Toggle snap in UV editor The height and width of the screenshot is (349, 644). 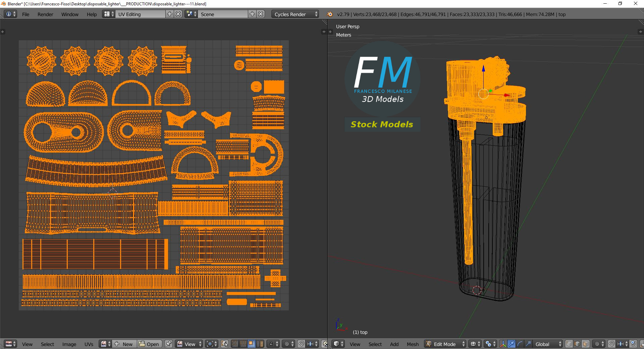click(x=301, y=344)
